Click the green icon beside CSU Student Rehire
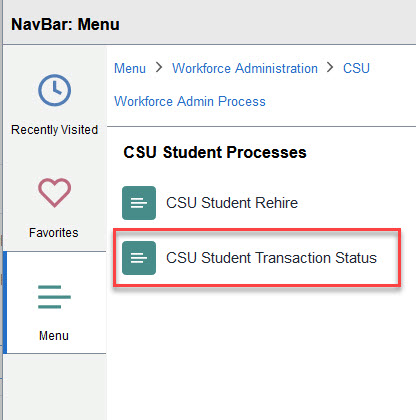This screenshot has width=416, height=420. pos(139,203)
